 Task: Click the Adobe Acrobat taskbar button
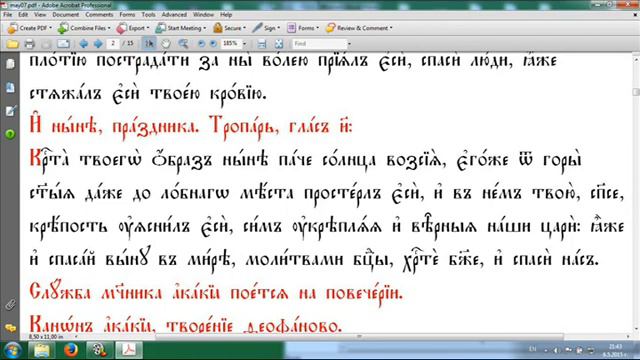click(129, 350)
